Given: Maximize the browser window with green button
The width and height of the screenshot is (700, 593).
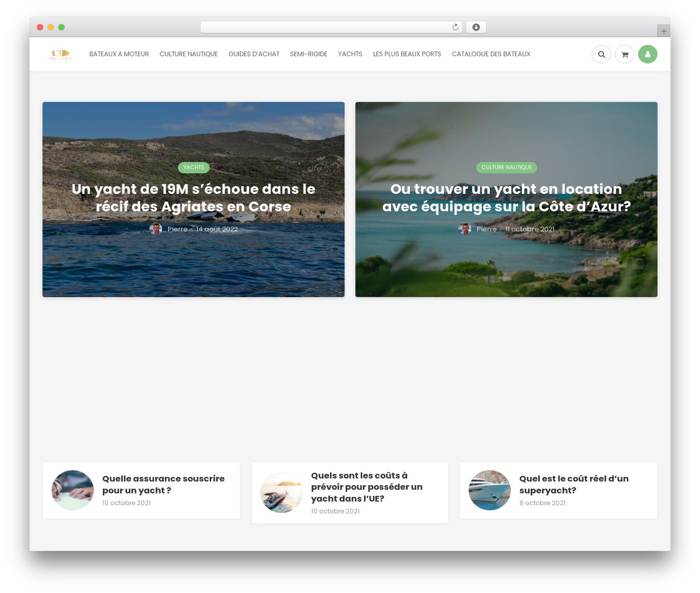Looking at the screenshot, I should tap(61, 27).
